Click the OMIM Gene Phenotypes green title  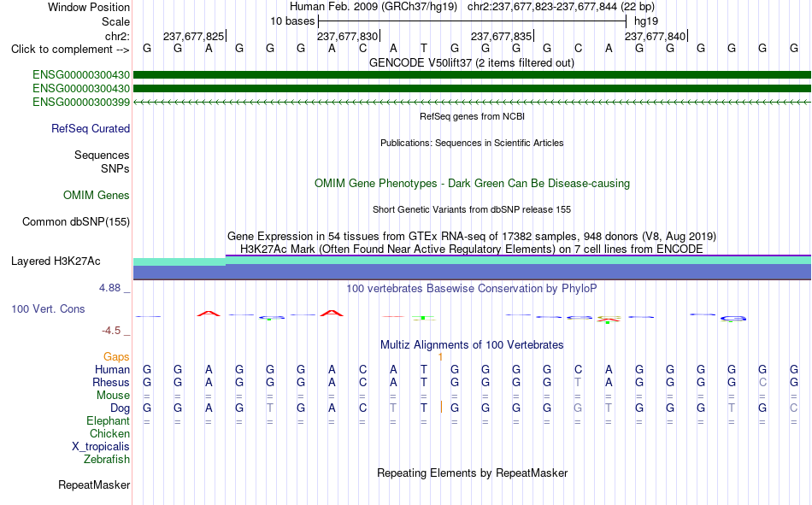[x=472, y=184]
